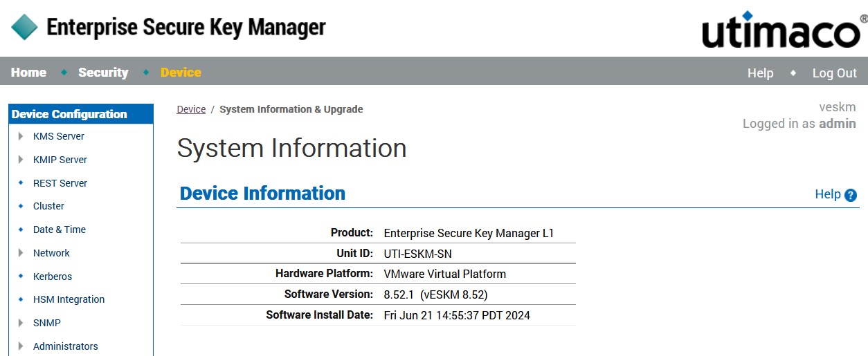
Task: Expand the KMS Server arrow
Action: coord(21,136)
